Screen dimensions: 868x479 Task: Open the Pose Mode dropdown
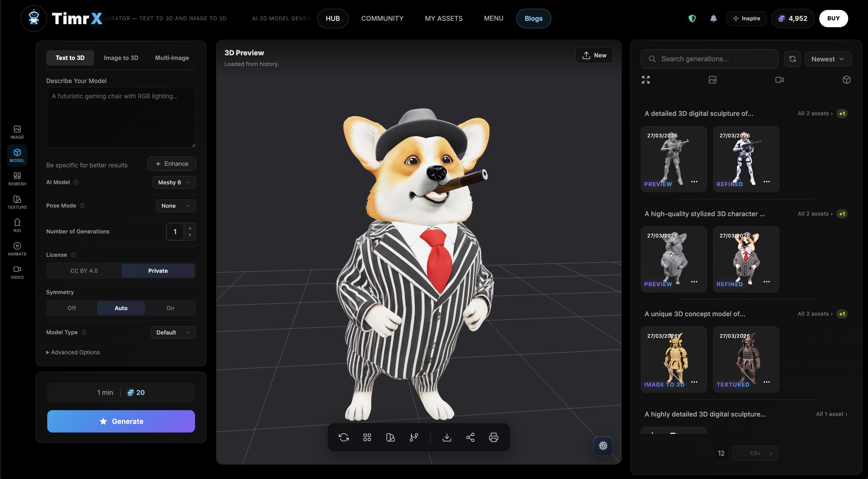pos(175,206)
